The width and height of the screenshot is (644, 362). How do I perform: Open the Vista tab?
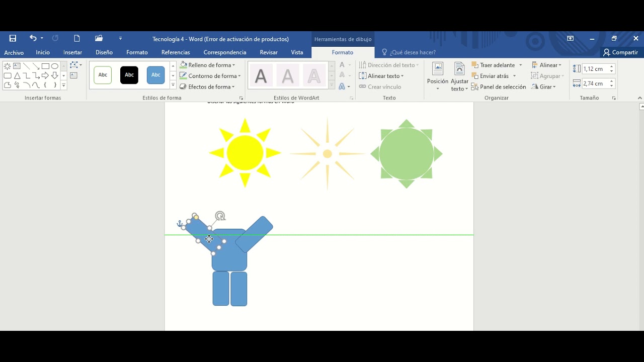point(297,52)
